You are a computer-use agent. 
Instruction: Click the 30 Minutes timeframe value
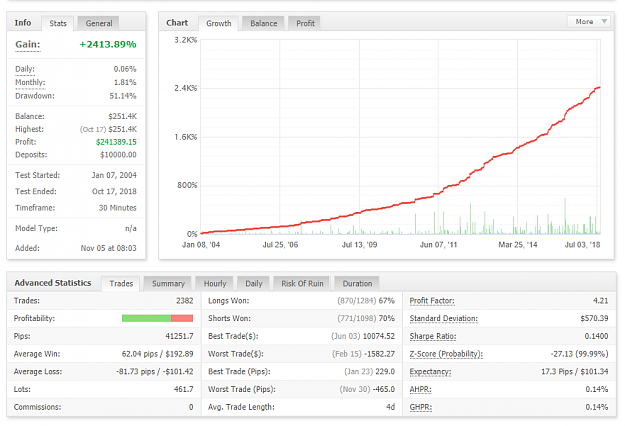(118, 208)
